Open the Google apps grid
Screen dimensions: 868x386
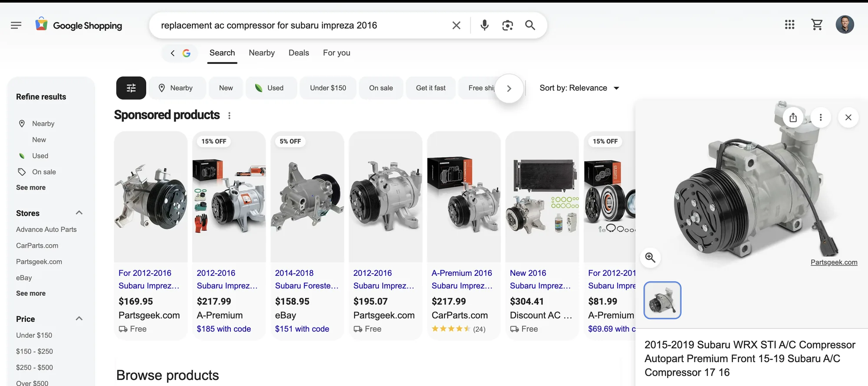(x=789, y=25)
